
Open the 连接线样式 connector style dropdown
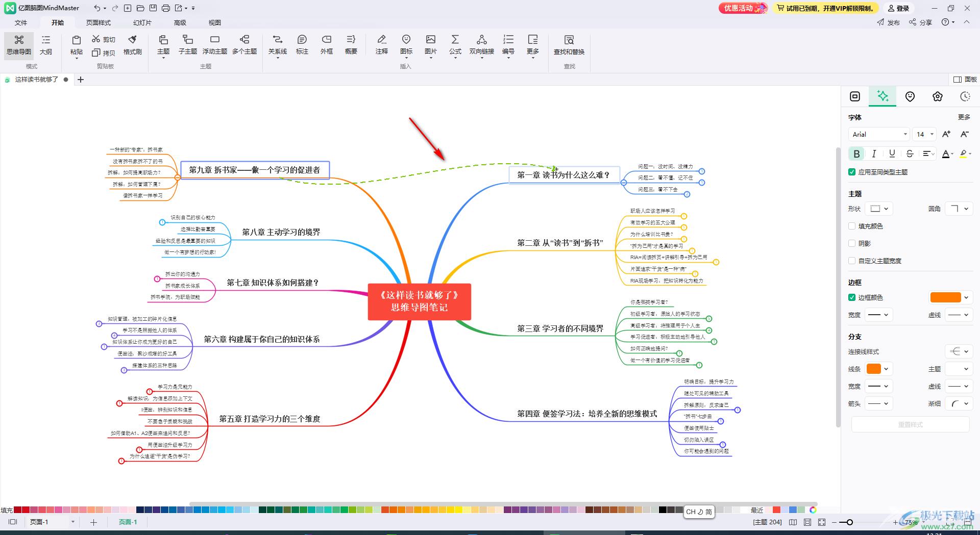tap(958, 351)
